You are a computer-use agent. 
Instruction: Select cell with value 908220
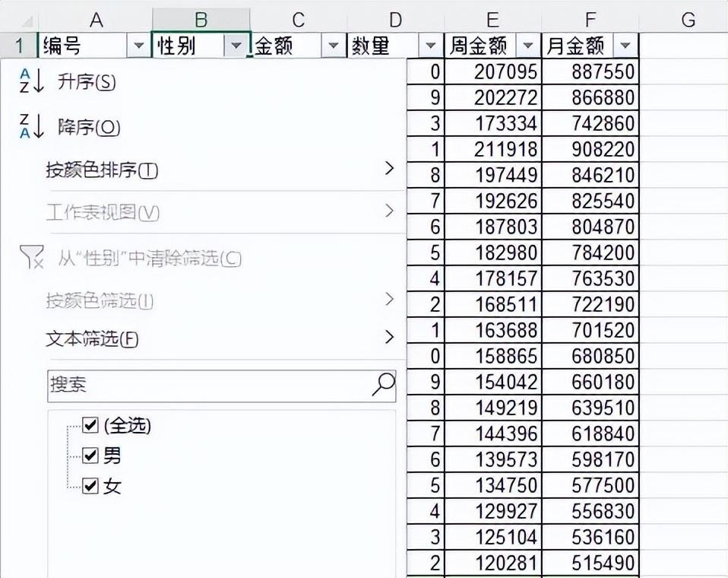[x=590, y=149]
